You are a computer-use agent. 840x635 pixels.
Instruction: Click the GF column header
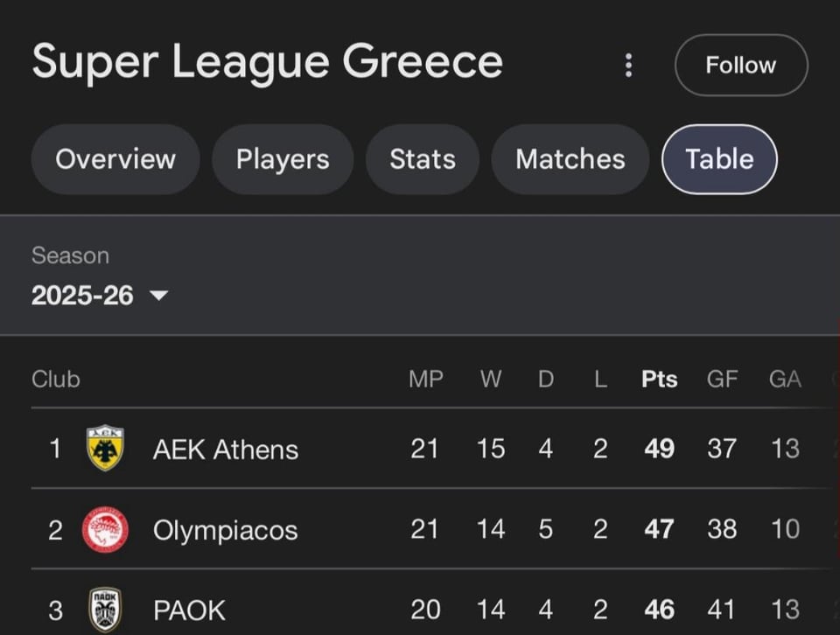tap(722, 380)
